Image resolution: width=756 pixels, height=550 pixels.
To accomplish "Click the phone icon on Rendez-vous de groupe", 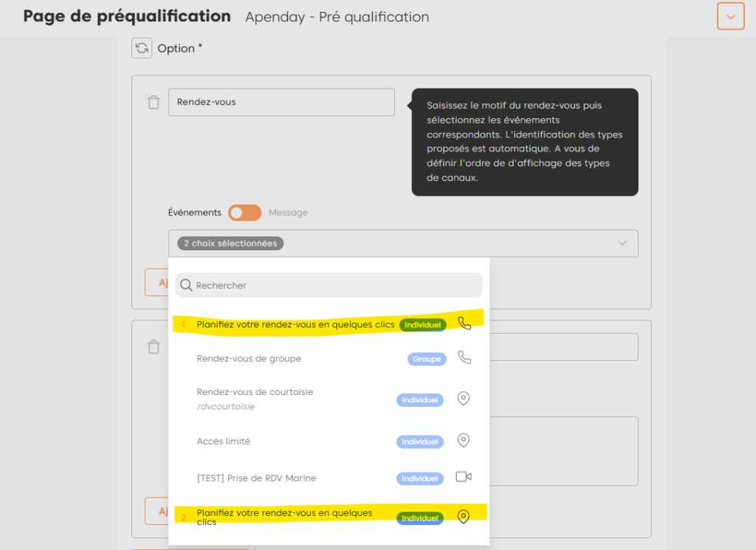I will tap(464, 358).
